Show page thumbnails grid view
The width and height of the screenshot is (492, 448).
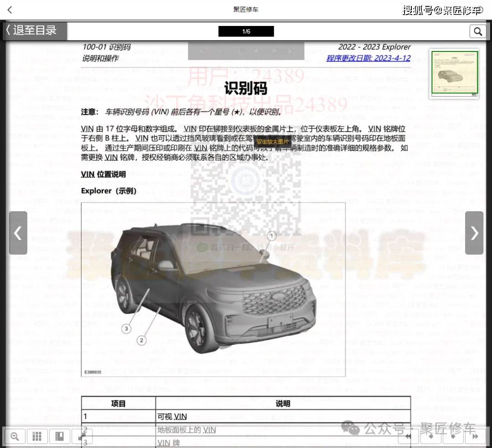37,437
